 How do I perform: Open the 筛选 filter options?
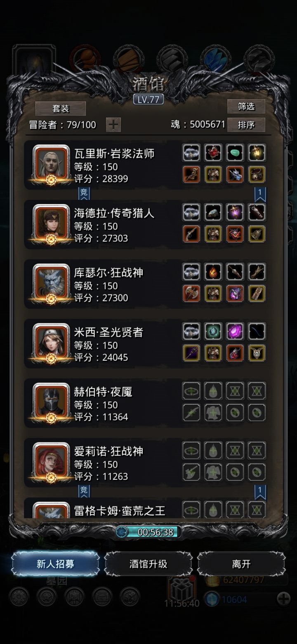click(x=246, y=107)
